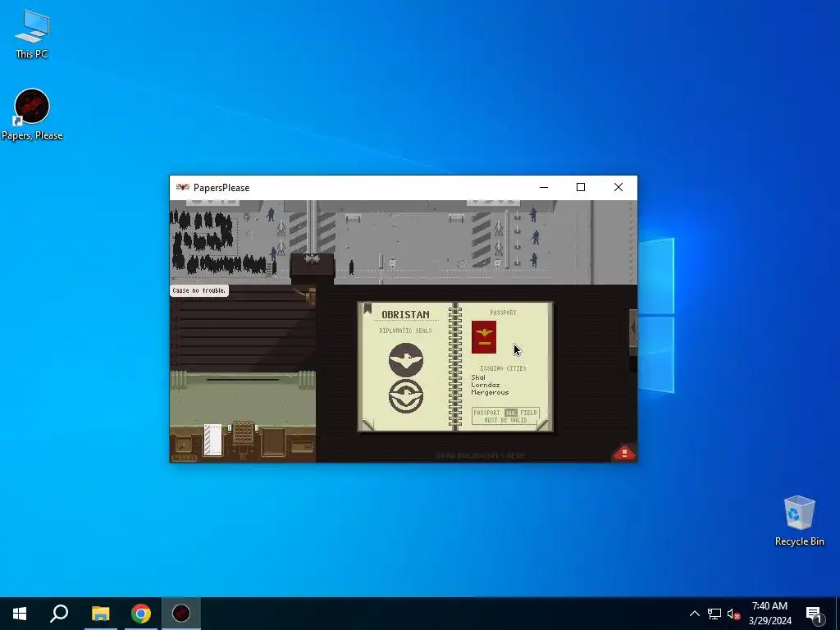840x630 pixels.
Task: Select issuing city Mergerous
Action: pos(490,392)
